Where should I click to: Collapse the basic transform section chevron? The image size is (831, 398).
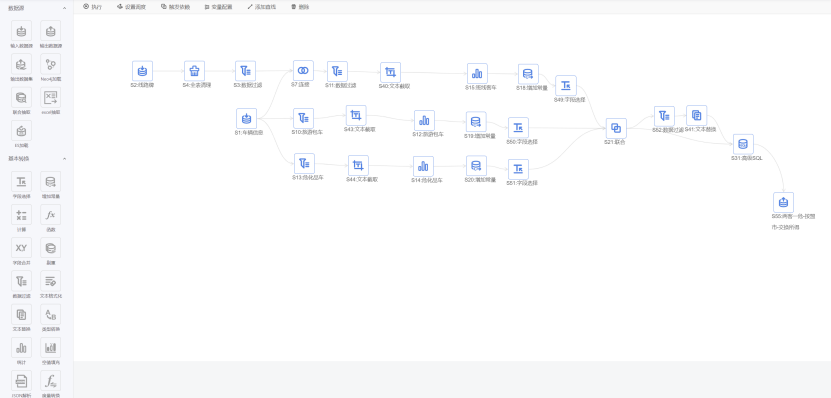coord(64,158)
